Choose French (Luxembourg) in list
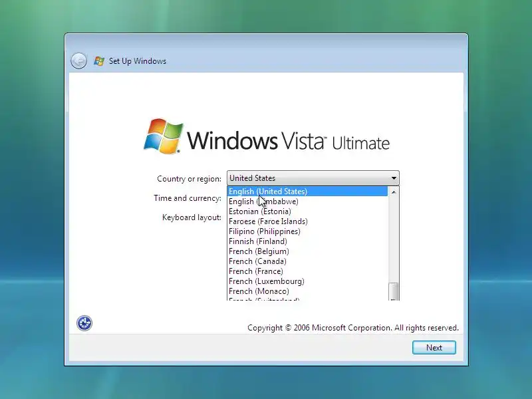 (307, 281)
